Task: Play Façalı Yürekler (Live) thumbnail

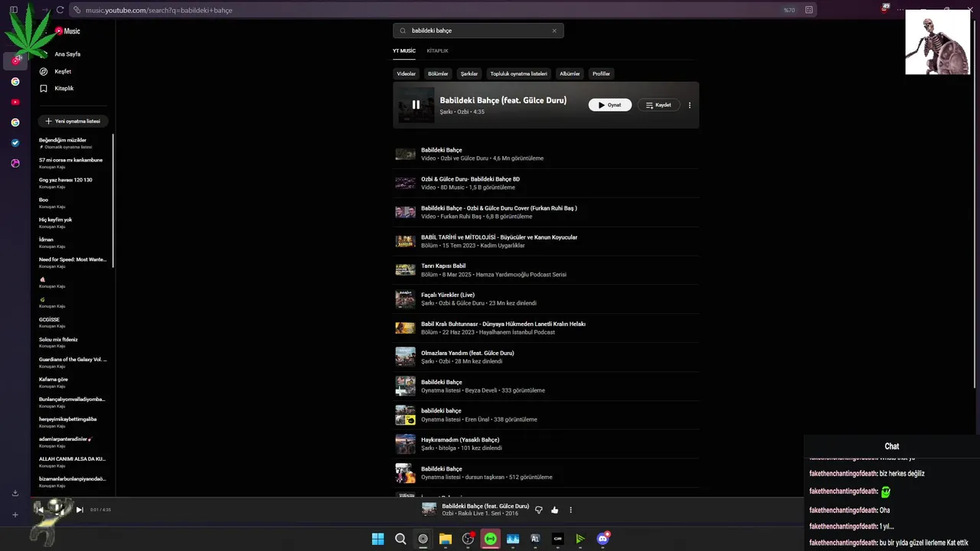Action: pos(405,299)
